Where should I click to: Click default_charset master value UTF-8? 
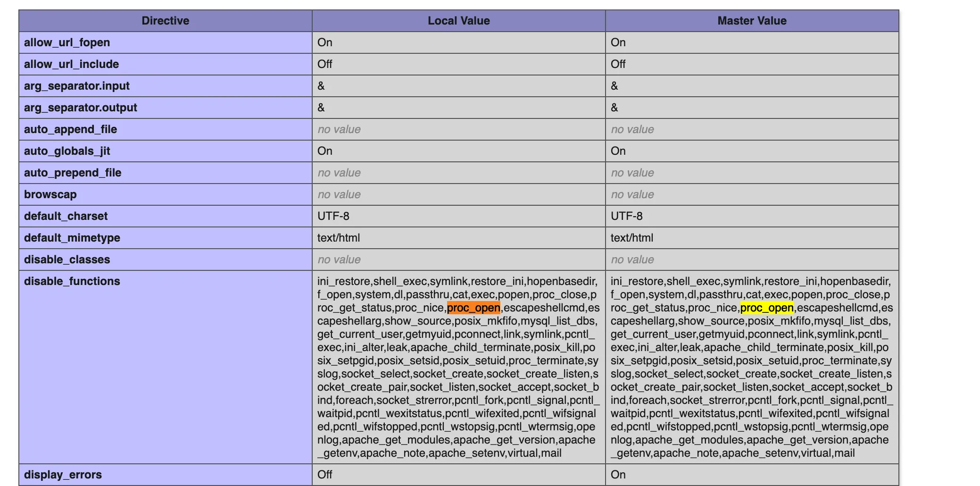click(627, 216)
